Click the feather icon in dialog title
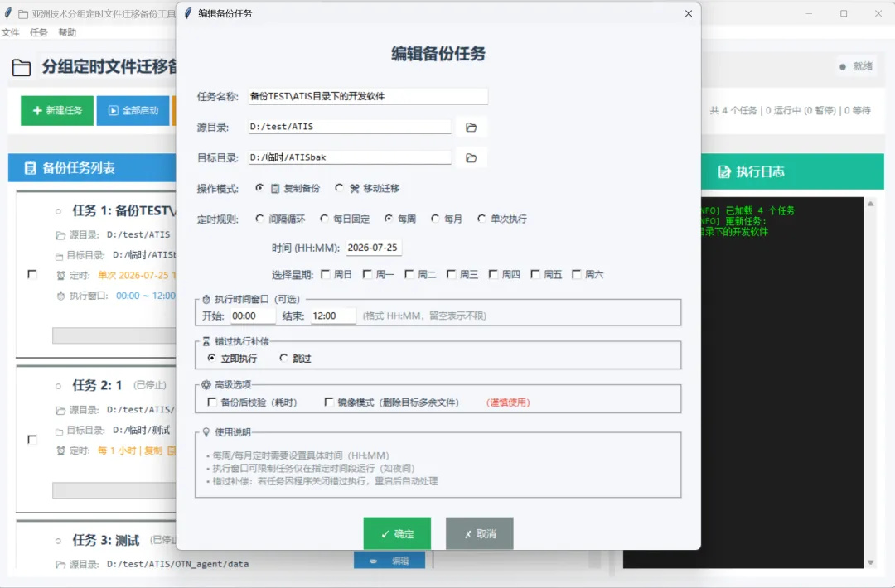Image resolution: width=895 pixels, height=588 pixels. coord(188,13)
